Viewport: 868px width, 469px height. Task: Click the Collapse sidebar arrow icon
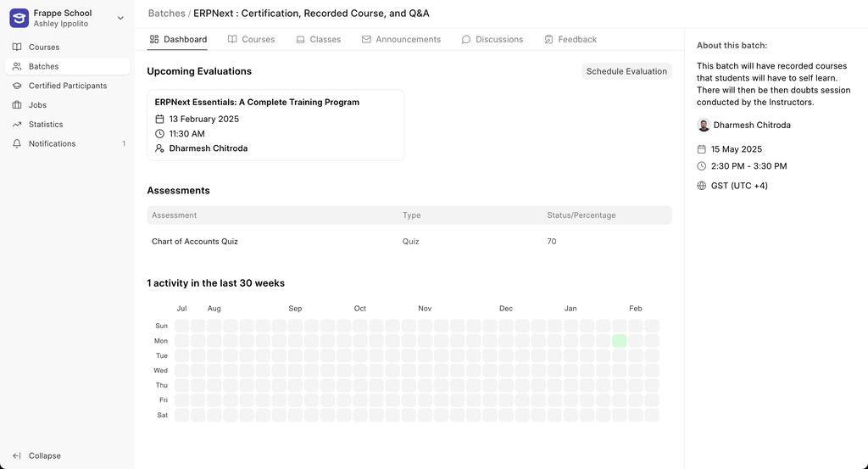pyautogui.click(x=17, y=455)
